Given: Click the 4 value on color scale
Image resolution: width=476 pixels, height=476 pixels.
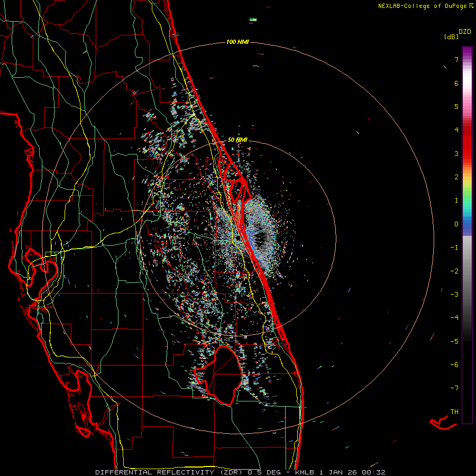Looking at the screenshot, I should pyautogui.click(x=456, y=130).
